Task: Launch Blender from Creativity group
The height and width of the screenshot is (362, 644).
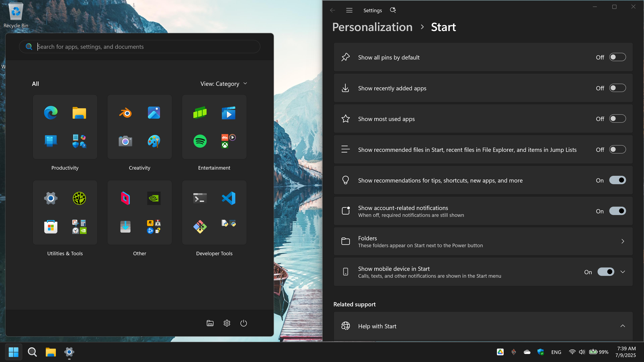Action: pyautogui.click(x=125, y=113)
